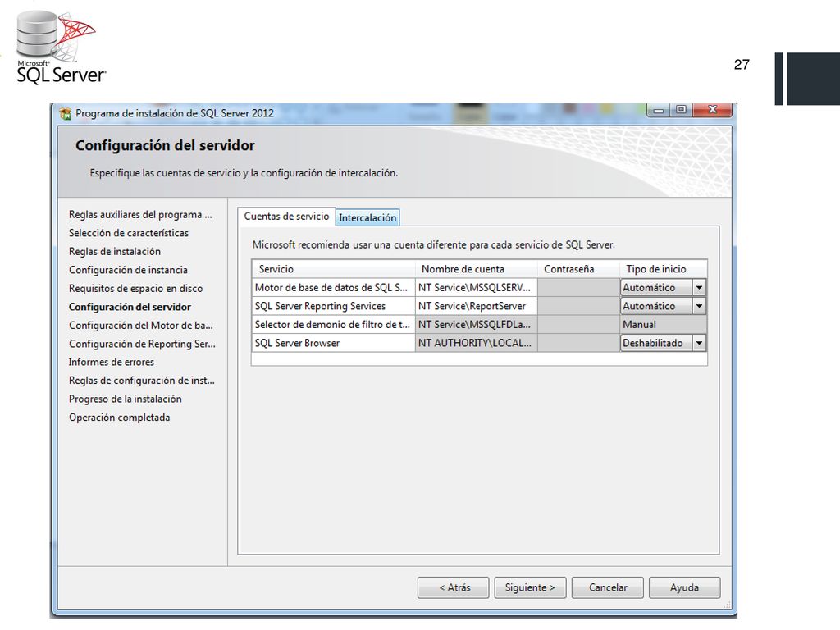Select the SQL Server Browser service cell
Screen dimensions: 840x630
[334, 343]
